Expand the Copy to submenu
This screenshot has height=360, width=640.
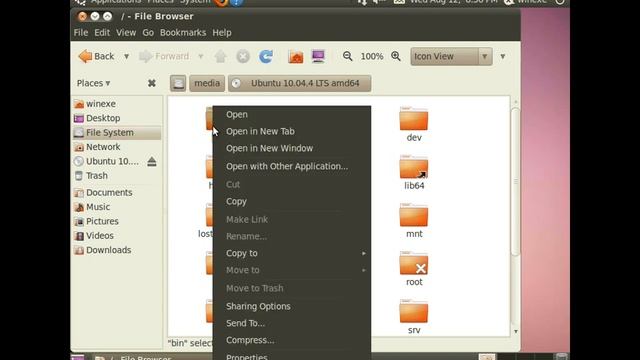click(x=292, y=253)
